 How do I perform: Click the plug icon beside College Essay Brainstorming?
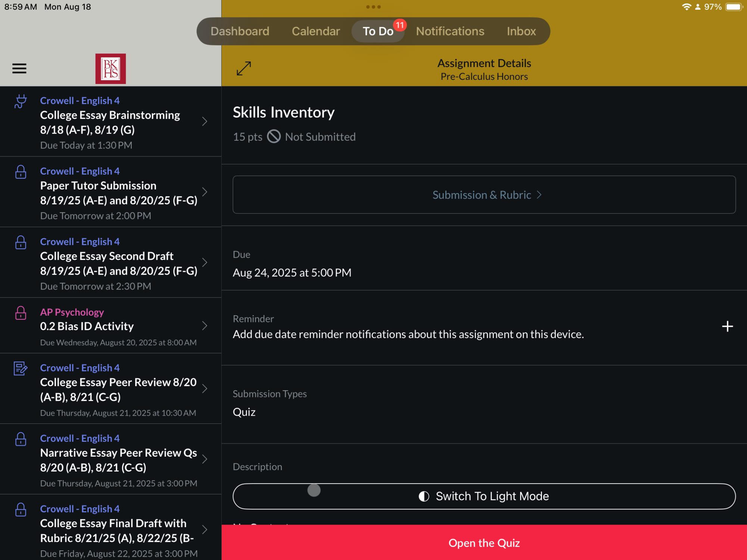pyautogui.click(x=21, y=101)
